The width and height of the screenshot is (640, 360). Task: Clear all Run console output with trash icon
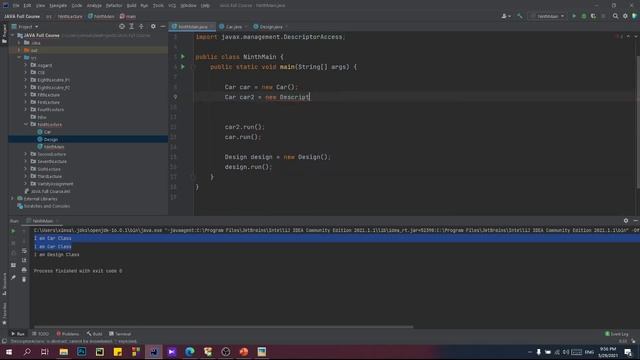[24, 280]
